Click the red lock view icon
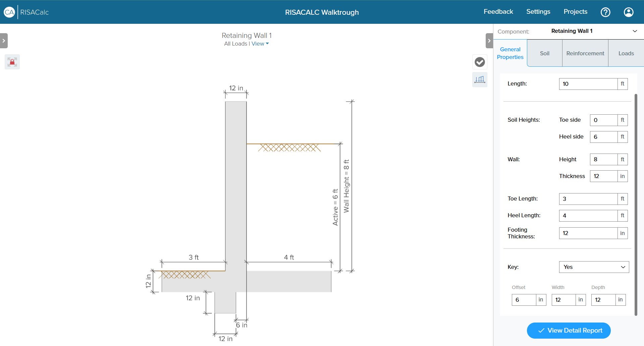The image size is (644, 346). click(12, 62)
